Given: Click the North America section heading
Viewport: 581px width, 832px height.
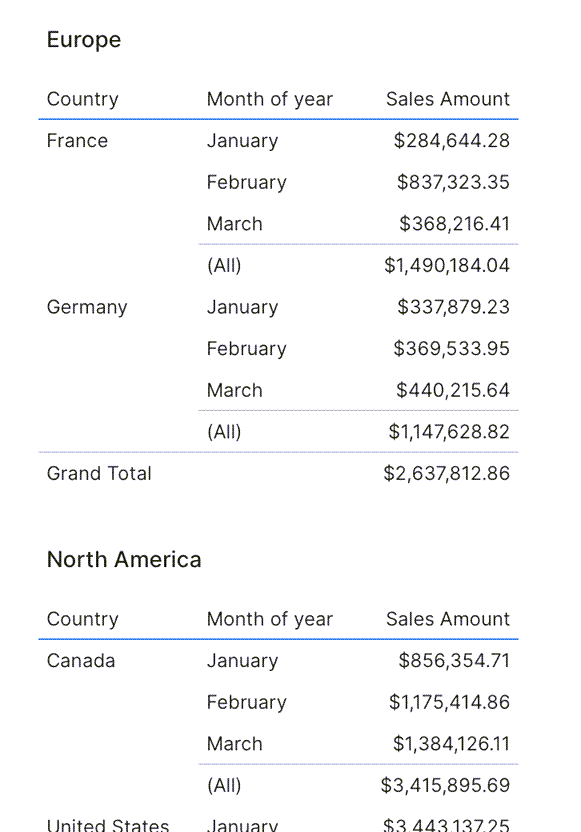Looking at the screenshot, I should pyautogui.click(x=124, y=560).
